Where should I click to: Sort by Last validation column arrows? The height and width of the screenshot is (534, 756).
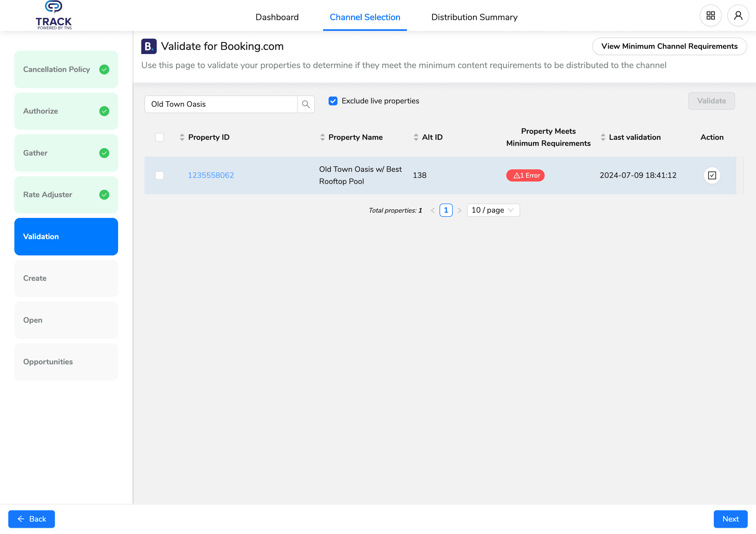click(x=603, y=137)
